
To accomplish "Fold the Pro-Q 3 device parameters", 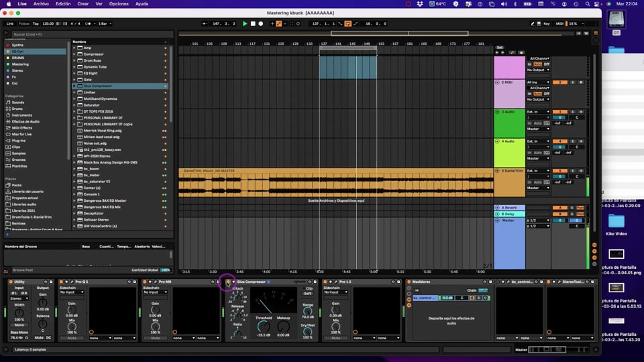I will click(66, 282).
